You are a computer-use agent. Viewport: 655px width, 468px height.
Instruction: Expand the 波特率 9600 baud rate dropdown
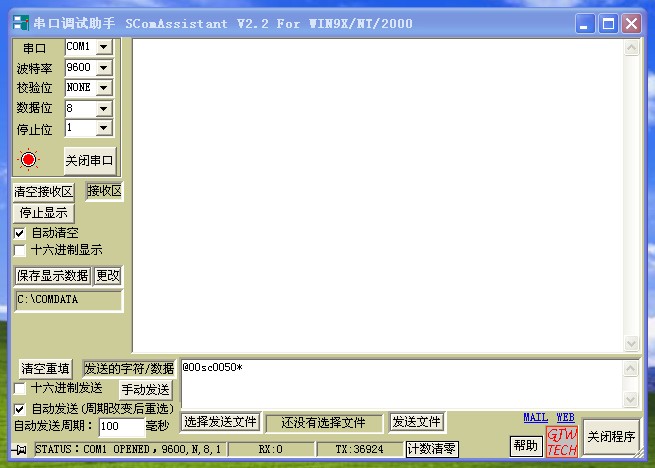(x=104, y=68)
